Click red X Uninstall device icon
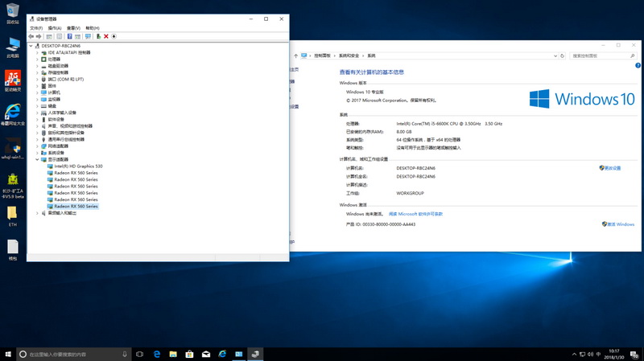This screenshot has height=361, width=644. tap(106, 36)
